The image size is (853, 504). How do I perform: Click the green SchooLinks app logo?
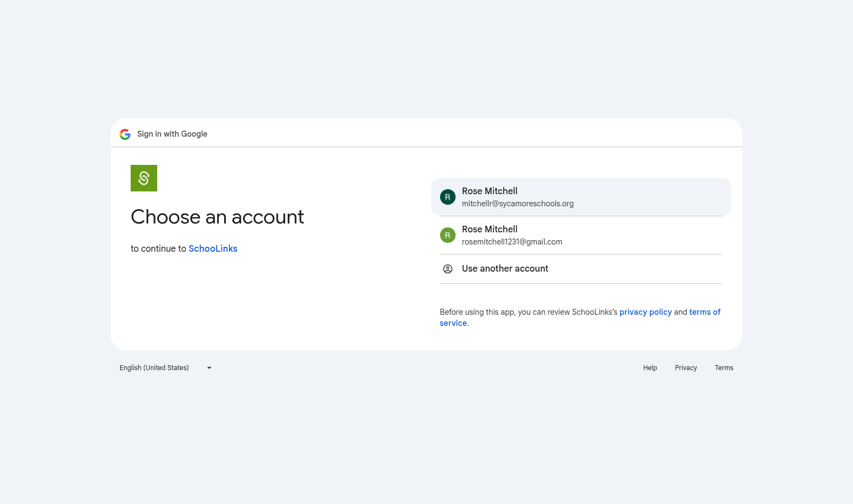tap(144, 178)
